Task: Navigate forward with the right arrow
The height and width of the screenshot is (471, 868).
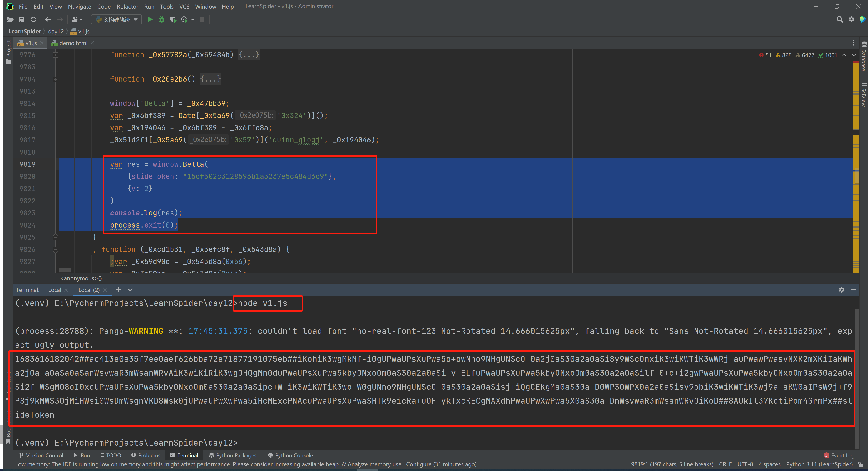Action: pyautogui.click(x=60, y=20)
